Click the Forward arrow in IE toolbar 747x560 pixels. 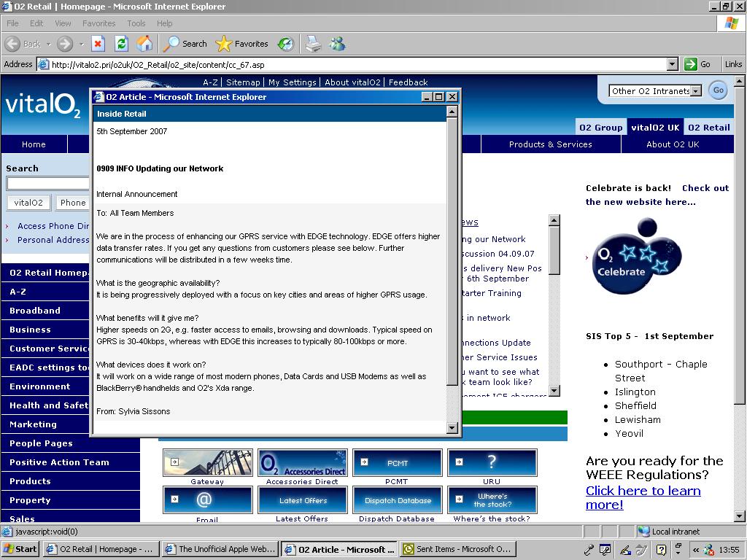click(x=65, y=44)
